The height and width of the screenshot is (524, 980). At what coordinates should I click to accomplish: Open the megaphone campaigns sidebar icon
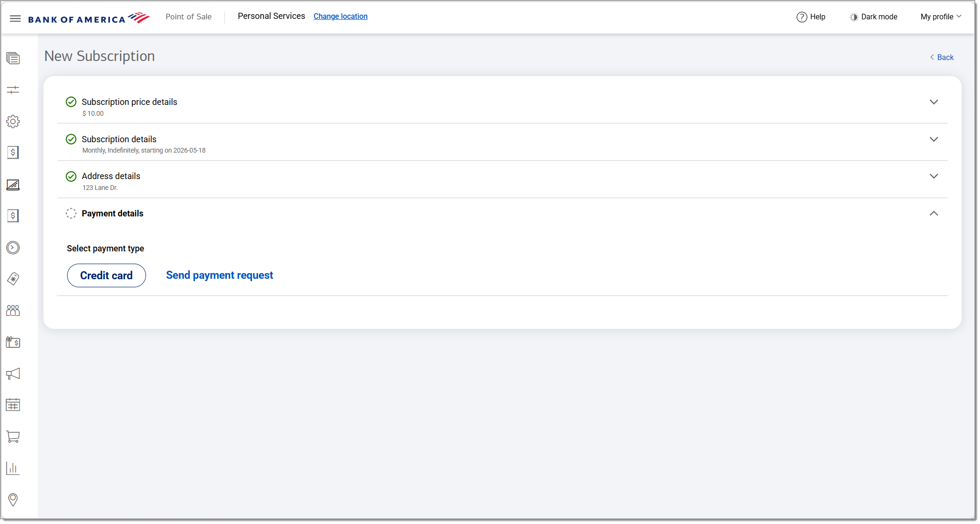(x=13, y=374)
